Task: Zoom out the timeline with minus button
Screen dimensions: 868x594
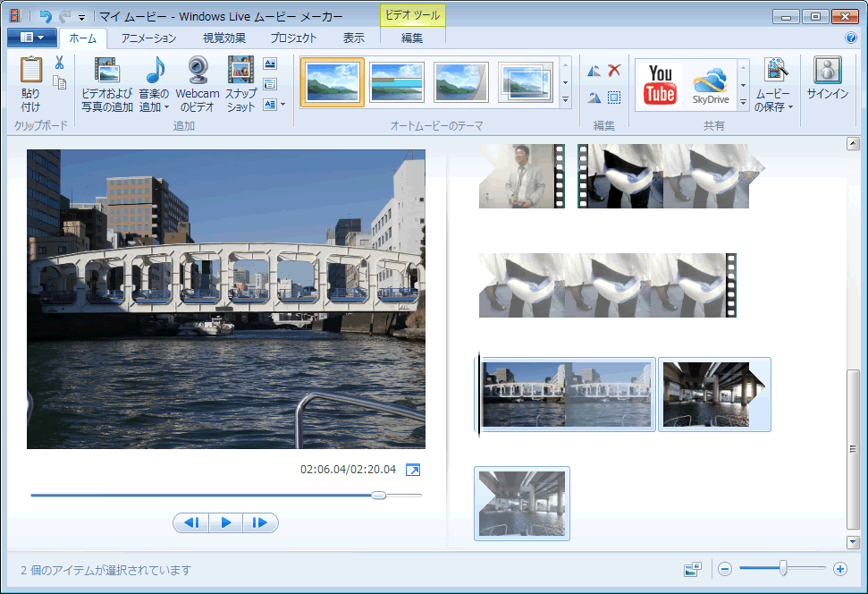Action: click(725, 569)
